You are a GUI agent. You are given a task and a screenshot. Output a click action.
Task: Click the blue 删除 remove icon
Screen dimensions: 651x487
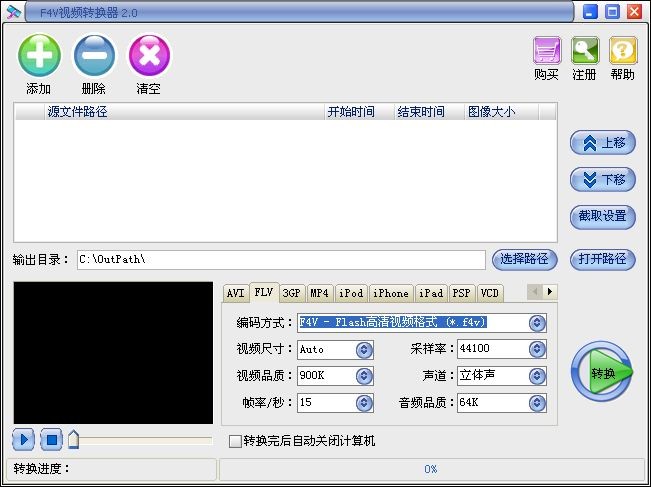coord(94,55)
